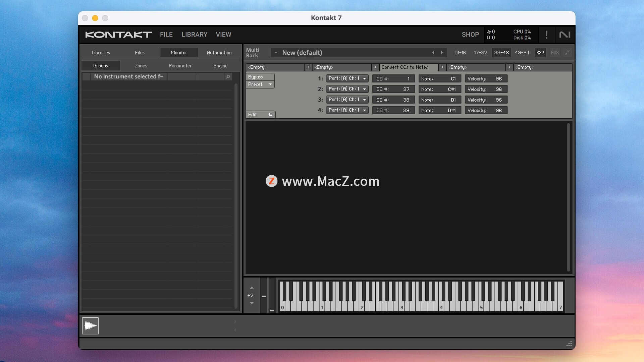Select the fourth Empty script slot
Screen dimensions: 644x362
pyautogui.click(x=476, y=67)
